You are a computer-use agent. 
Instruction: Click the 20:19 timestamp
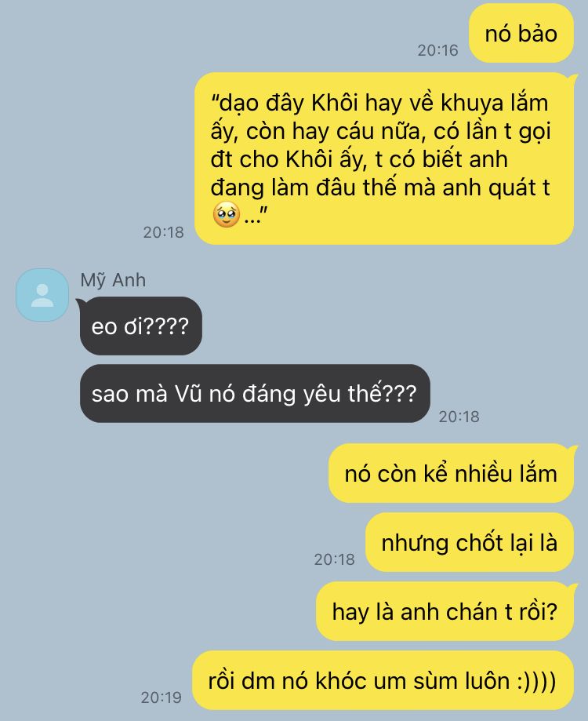pos(162,697)
